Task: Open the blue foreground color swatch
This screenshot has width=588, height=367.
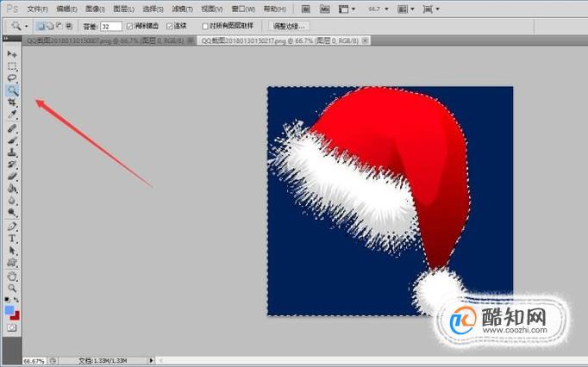Action: click(x=9, y=310)
